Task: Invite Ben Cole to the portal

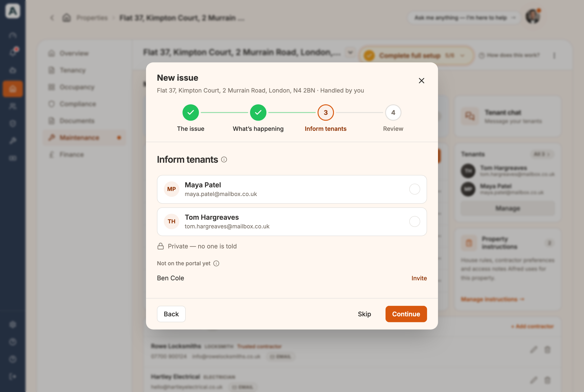Action: click(x=419, y=278)
